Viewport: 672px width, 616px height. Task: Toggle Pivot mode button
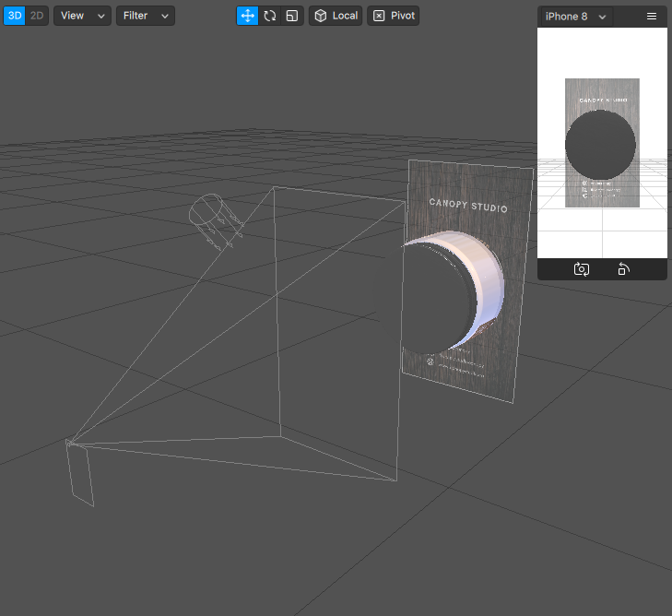[x=393, y=16]
